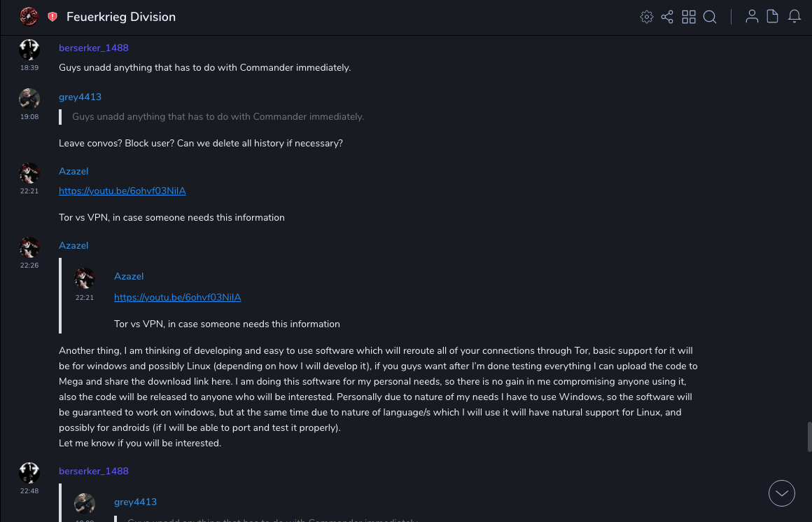The image size is (812, 522).
Task: Click username grey4413 on the 19:08 message
Action: [x=80, y=97]
